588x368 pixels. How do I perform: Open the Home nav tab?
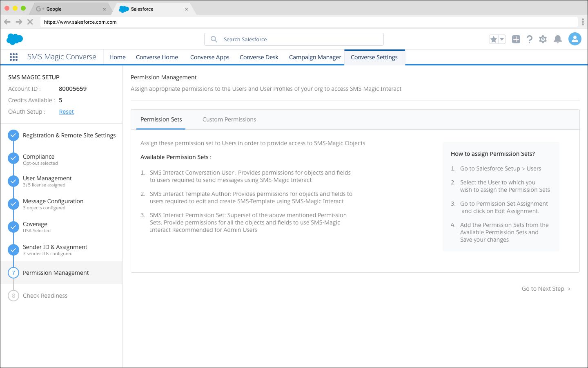tap(118, 57)
